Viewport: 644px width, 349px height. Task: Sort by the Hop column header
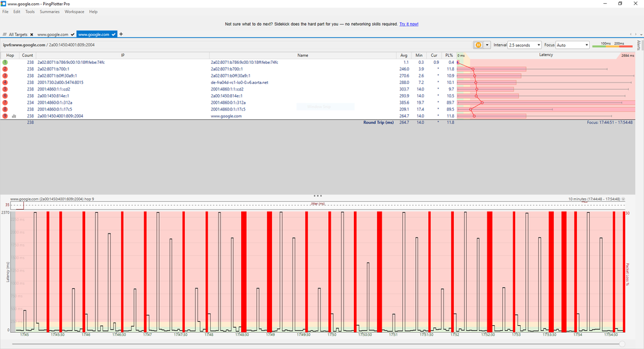(x=10, y=55)
